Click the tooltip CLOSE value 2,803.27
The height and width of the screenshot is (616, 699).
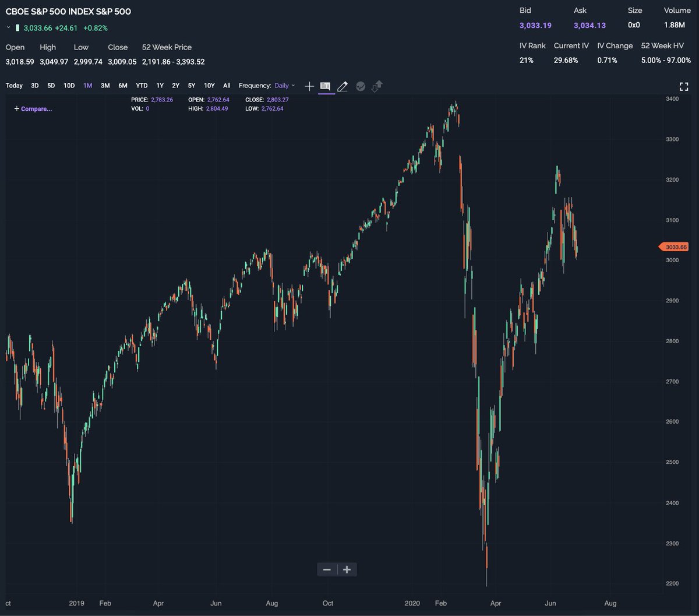[x=277, y=100]
